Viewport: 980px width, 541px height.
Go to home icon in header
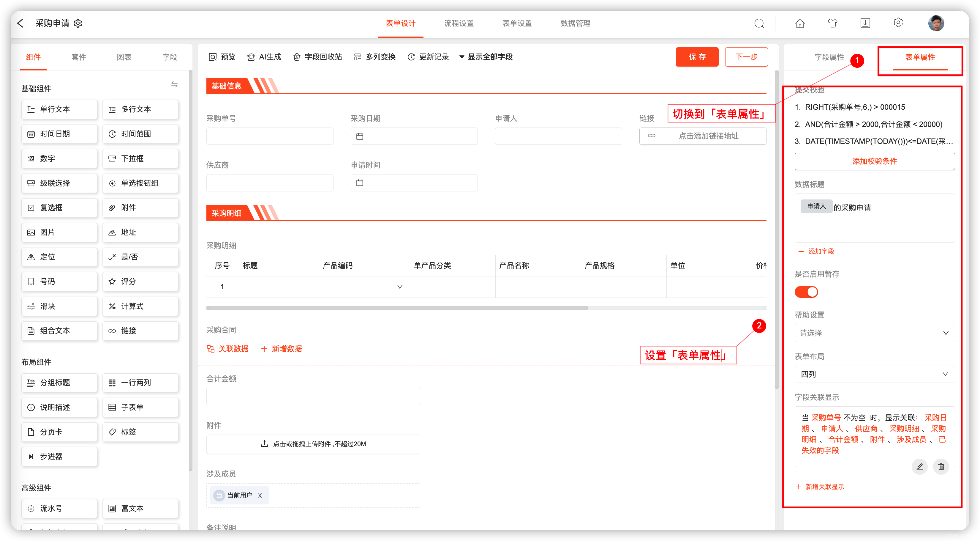point(800,23)
